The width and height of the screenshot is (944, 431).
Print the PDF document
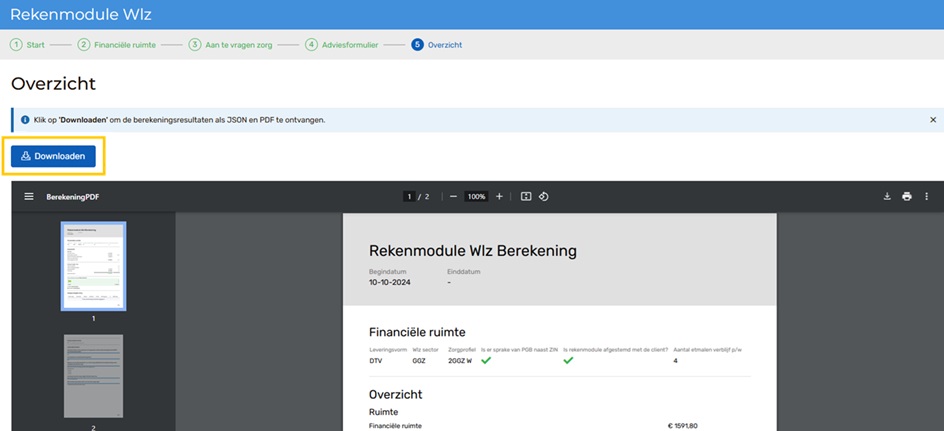[907, 196]
